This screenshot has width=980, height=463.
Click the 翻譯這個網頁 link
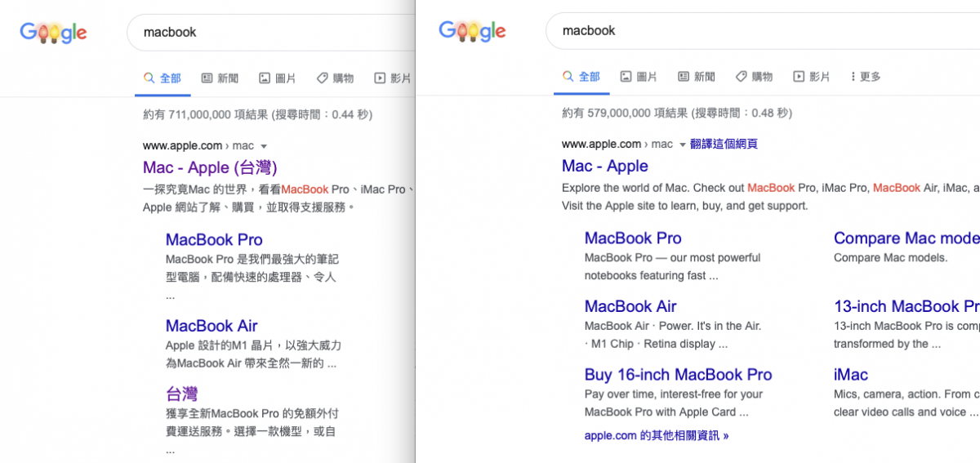pyautogui.click(x=724, y=144)
